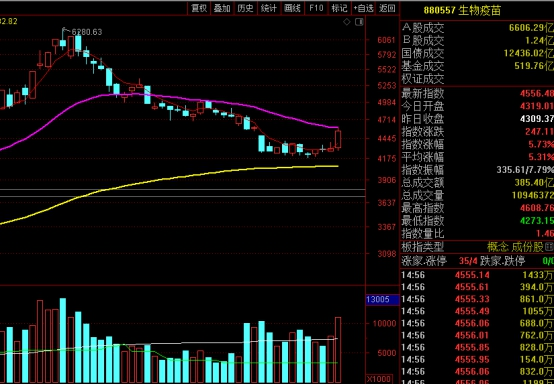Select tick price 4555.85
This screenshot has width=554, height=385.
472,348
